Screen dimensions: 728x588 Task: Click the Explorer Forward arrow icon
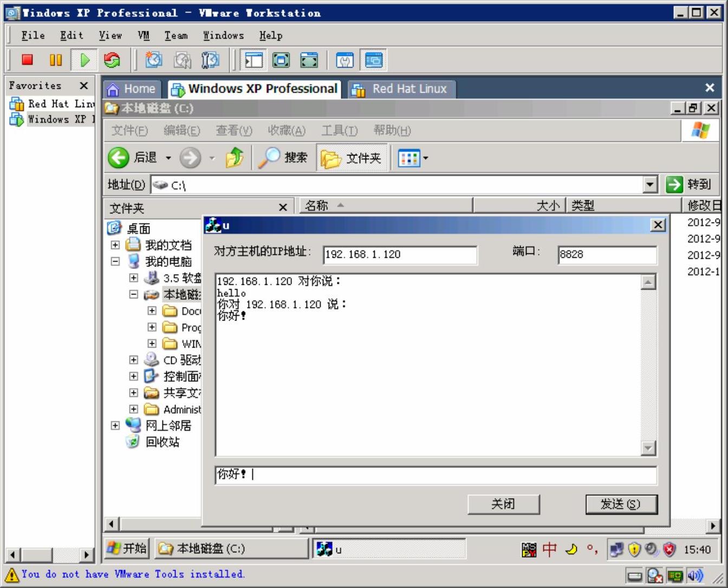[190, 158]
